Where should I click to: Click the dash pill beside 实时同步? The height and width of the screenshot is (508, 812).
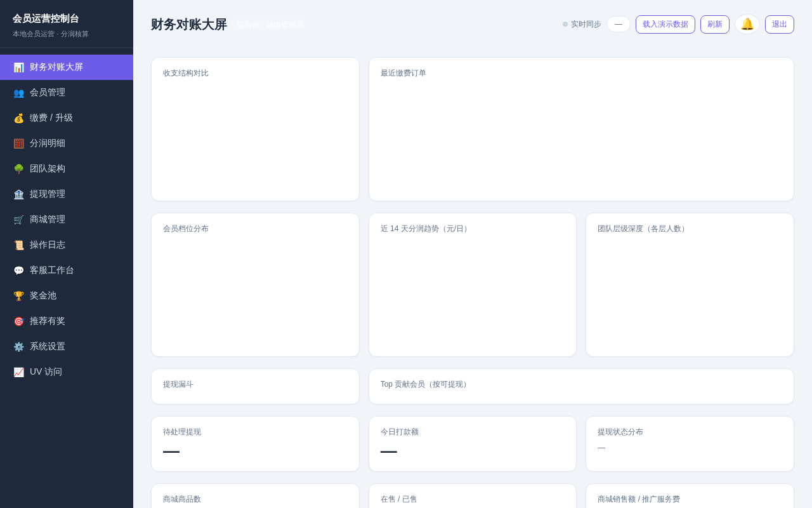619,24
